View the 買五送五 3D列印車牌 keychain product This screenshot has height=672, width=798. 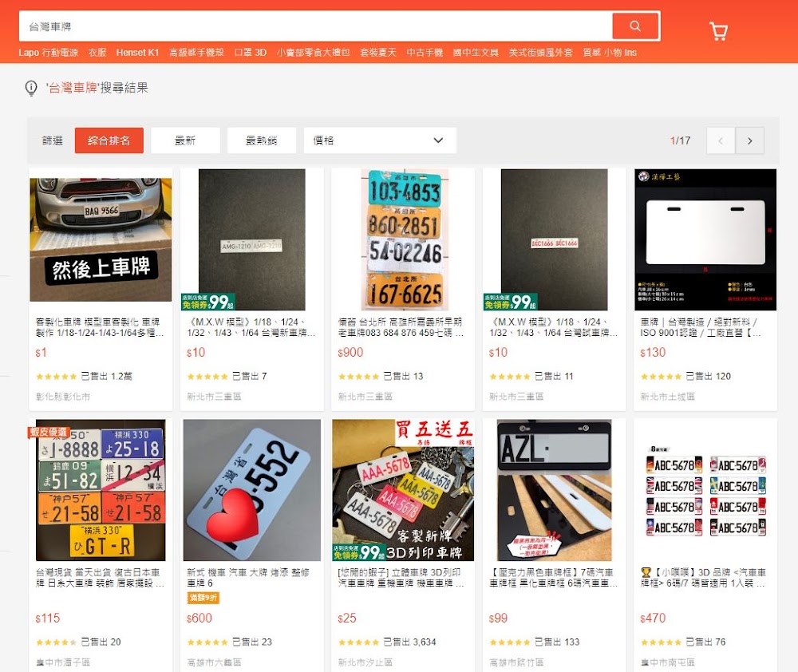(x=403, y=490)
